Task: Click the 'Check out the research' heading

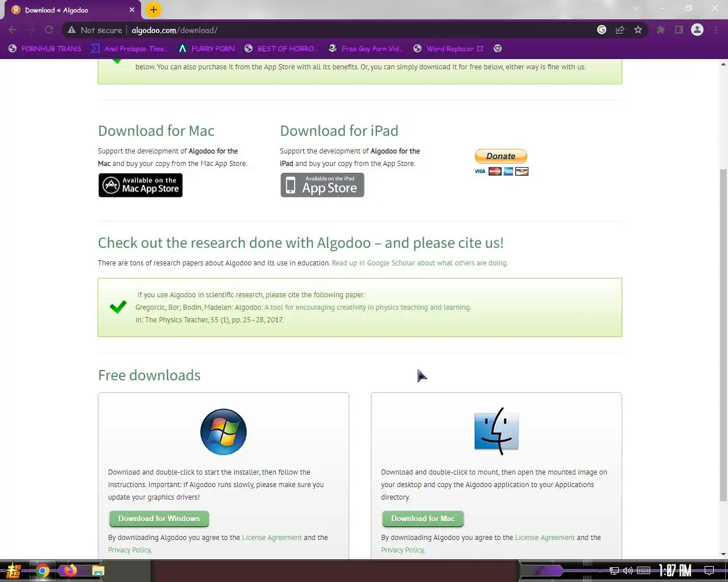Action: tap(301, 243)
